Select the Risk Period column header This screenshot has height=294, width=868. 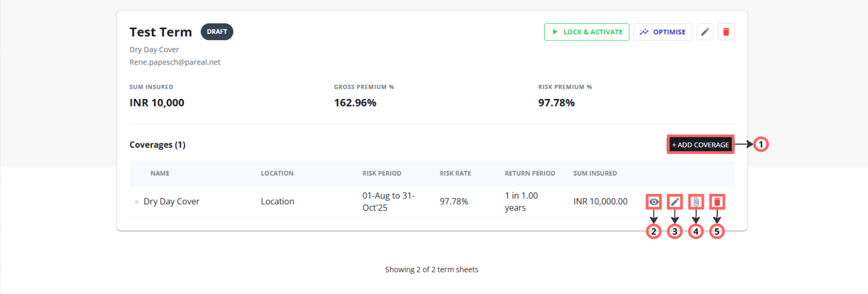coord(381,173)
